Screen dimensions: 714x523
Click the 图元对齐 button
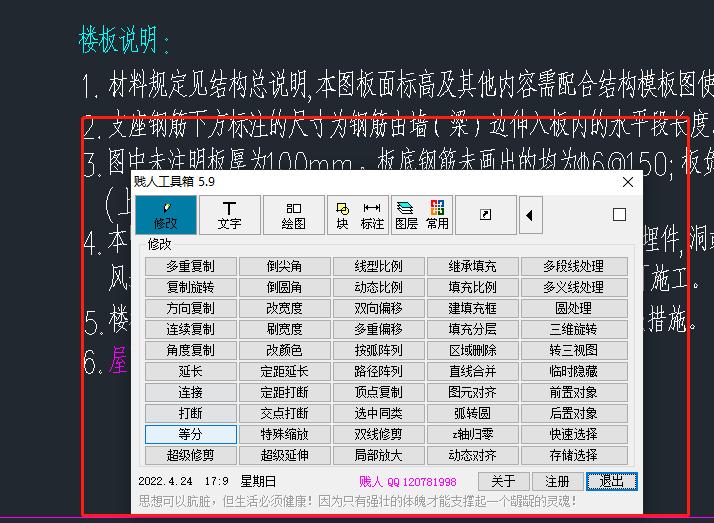pos(473,392)
